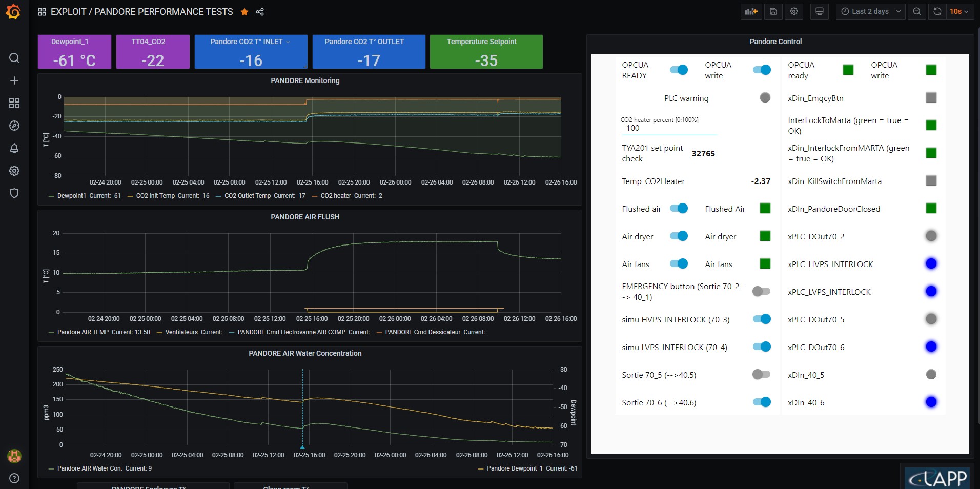Open the Server Admin shield icon
The image size is (980, 489).
pos(14,193)
